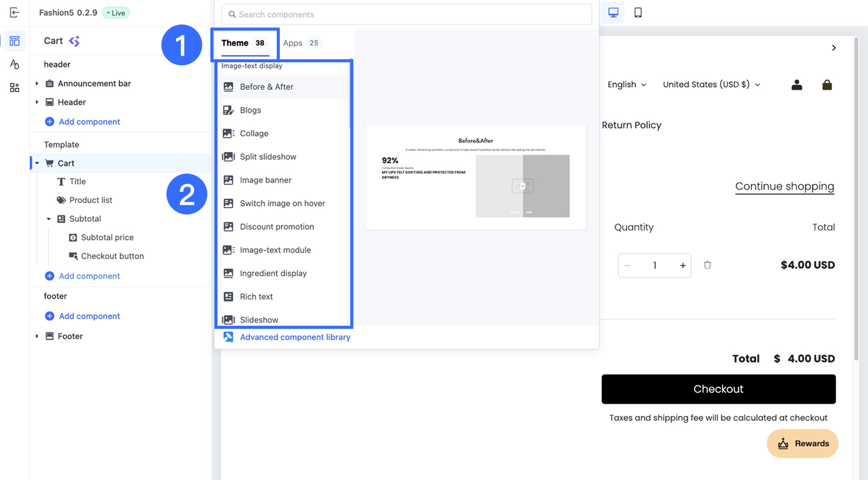Open the shopping bag icon in preview

827,85
